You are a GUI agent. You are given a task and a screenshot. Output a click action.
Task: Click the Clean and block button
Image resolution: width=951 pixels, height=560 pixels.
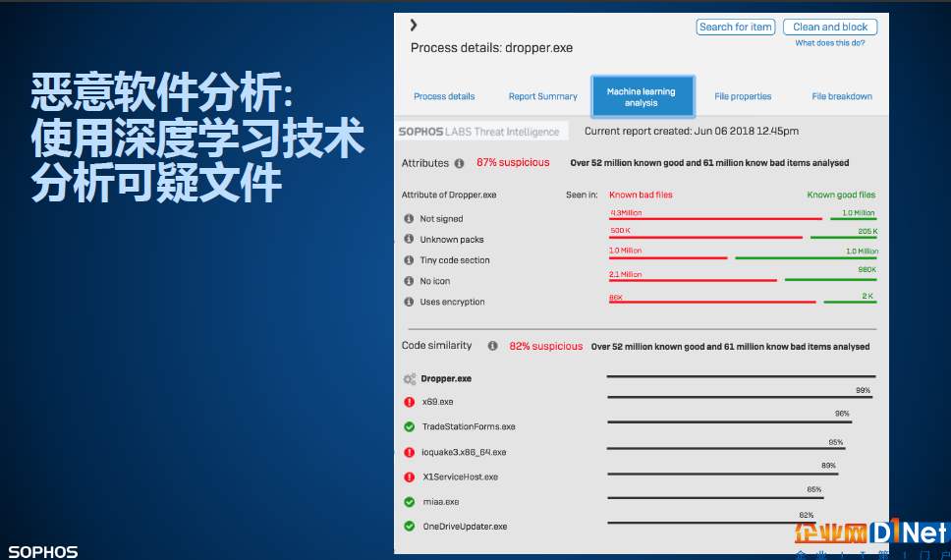point(830,27)
